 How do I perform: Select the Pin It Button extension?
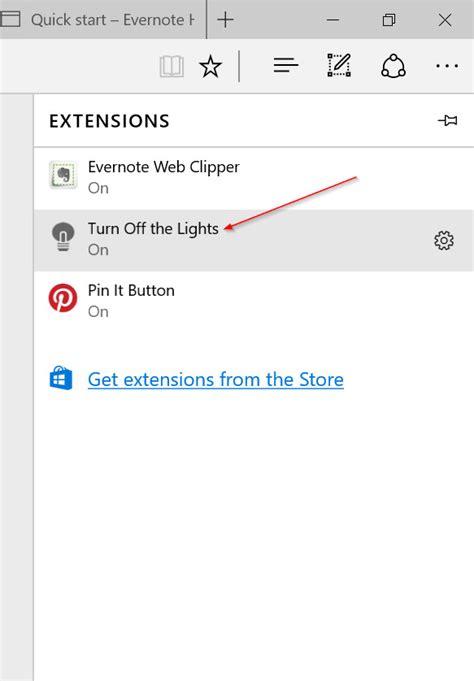[254, 301]
